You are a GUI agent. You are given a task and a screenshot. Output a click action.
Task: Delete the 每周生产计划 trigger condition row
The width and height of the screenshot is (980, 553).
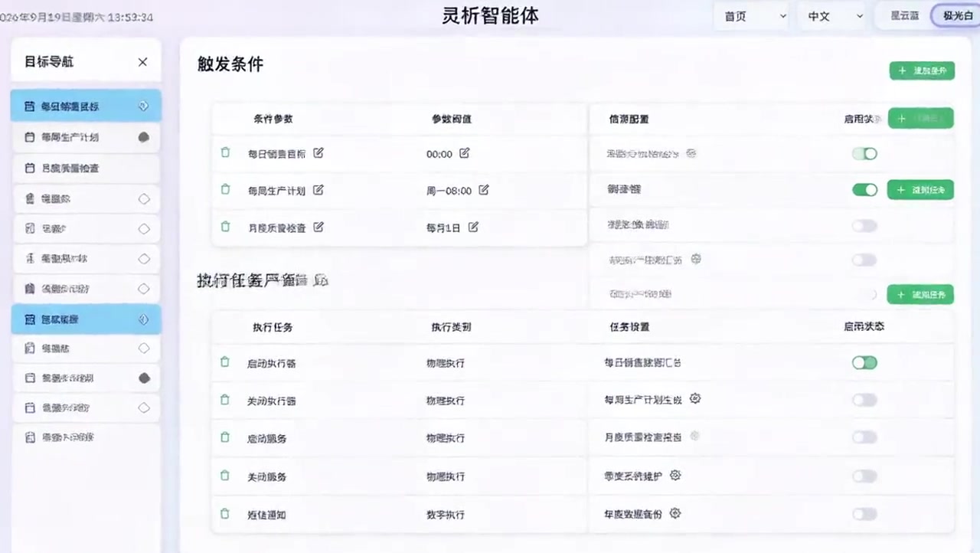tap(225, 189)
